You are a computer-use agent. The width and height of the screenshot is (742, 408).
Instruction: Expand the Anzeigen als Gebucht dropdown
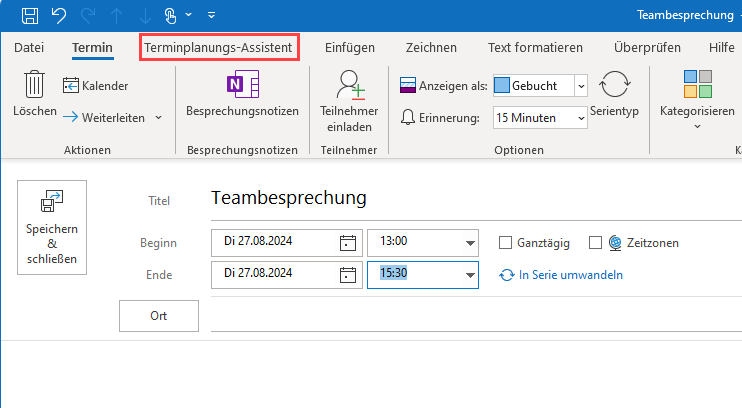(581, 86)
